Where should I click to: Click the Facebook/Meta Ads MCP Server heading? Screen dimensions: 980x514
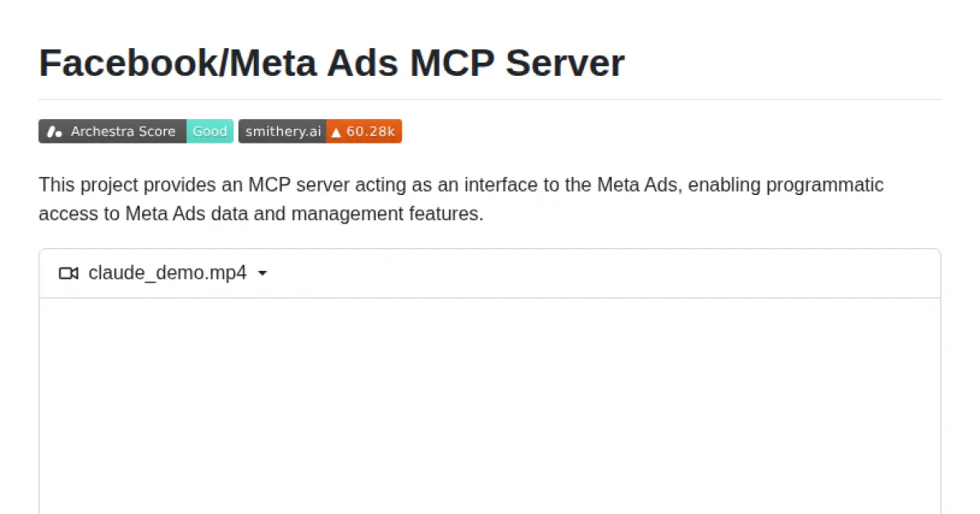tap(331, 63)
